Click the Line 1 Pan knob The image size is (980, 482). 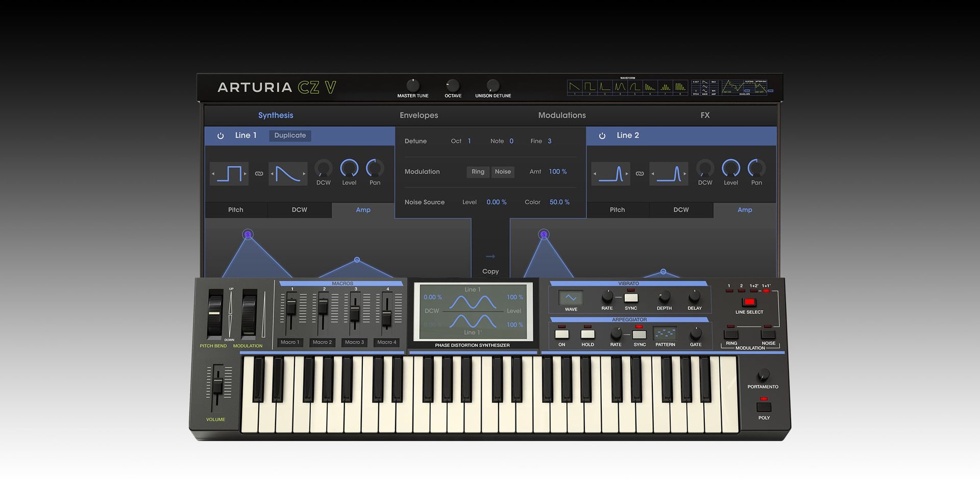coord(375,168)
